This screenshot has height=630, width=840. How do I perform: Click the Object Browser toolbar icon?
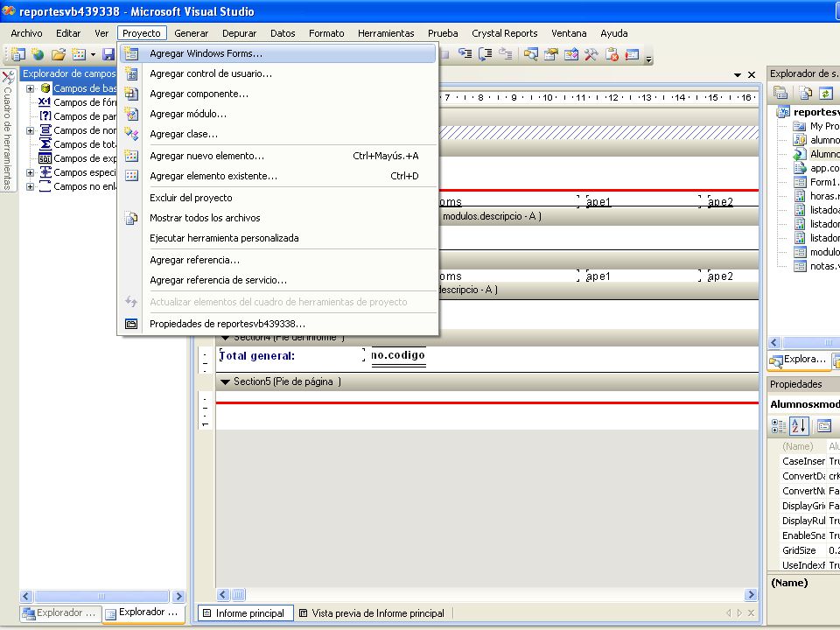(571, 53)
